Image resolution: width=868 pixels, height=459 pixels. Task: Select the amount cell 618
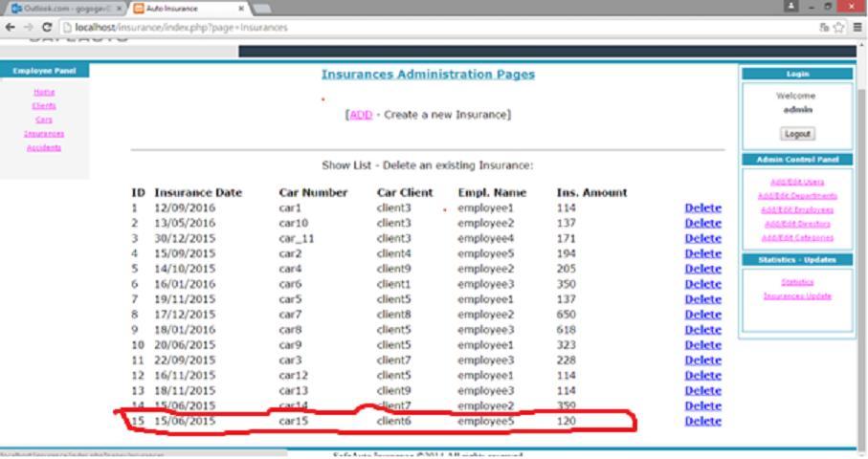567,330
